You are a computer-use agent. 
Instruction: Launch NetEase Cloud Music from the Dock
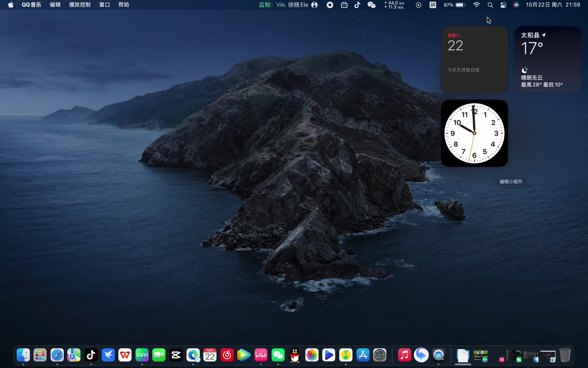tap(227, 355)
